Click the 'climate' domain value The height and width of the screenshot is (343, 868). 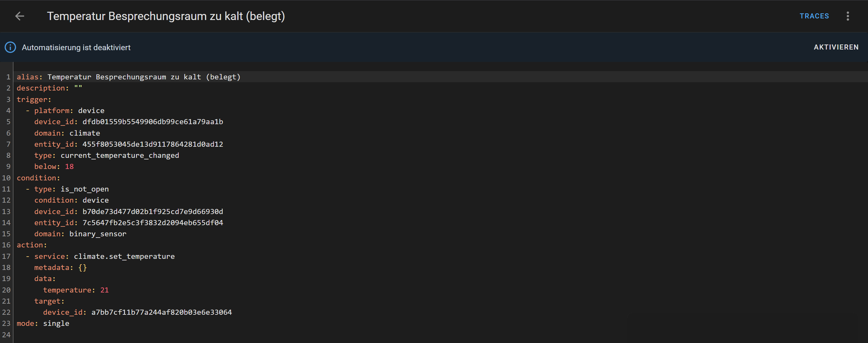pos(85,133)
